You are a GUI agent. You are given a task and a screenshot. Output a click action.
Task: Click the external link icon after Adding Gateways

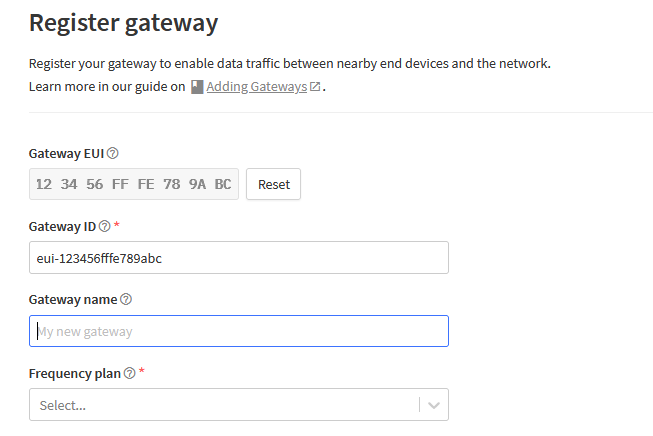point(315,86)
